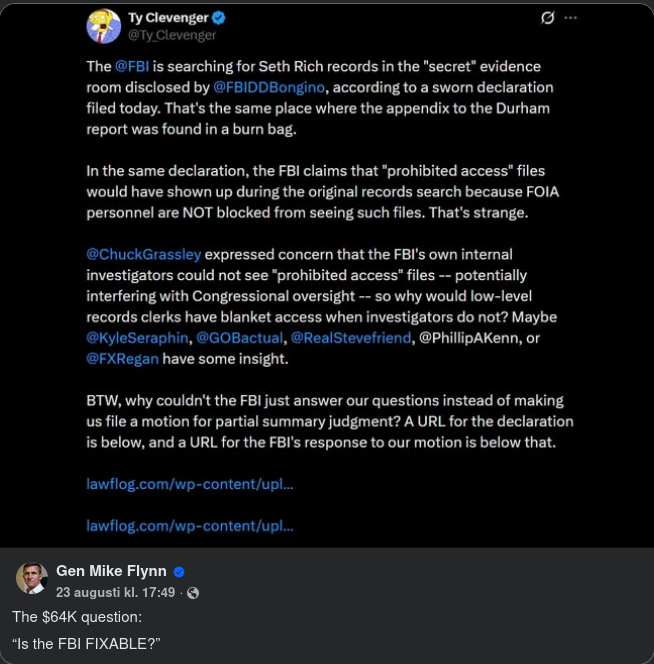Open the @FBI mention
The height and width of the screenshot is (664, 654).
[x=132, y=66]
